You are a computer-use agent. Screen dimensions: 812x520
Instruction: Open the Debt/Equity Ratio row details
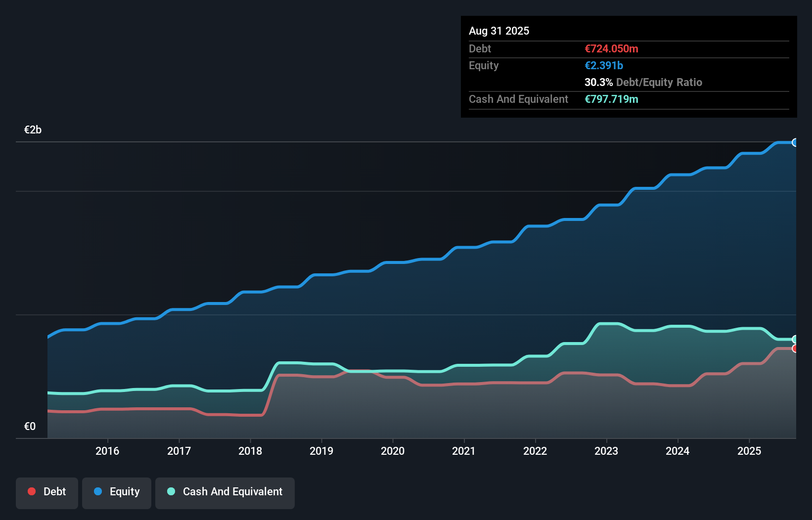(x=643, y=83)
